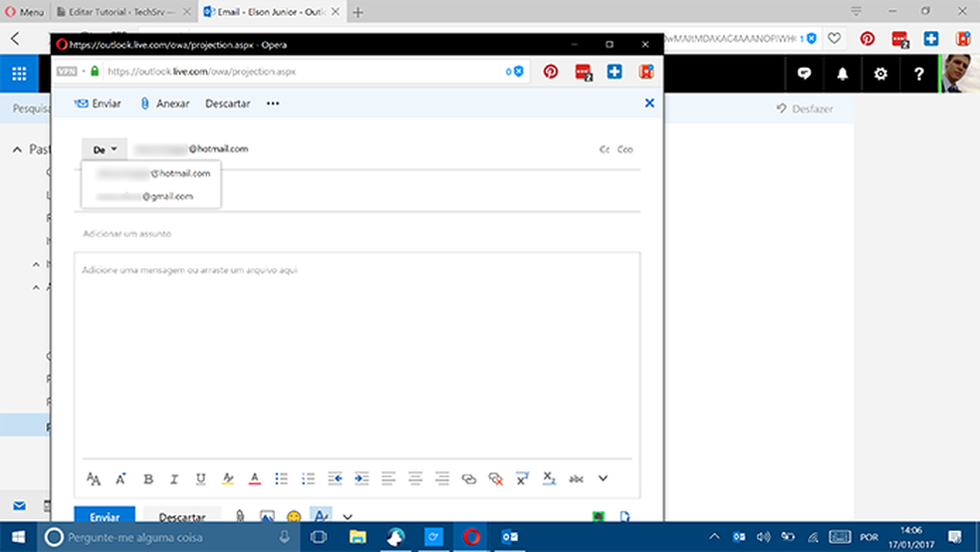Open the emoji picker
980x552 pixels.
294,516
